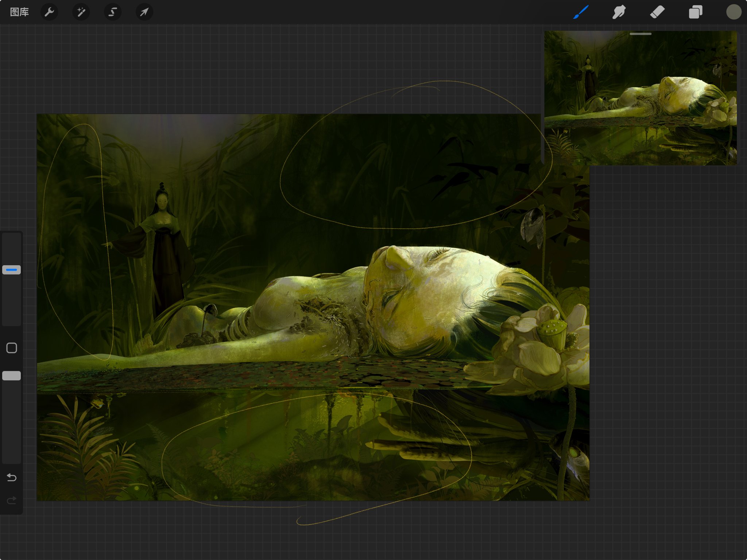
Task: Select the Brush tool
Action: 581,12
